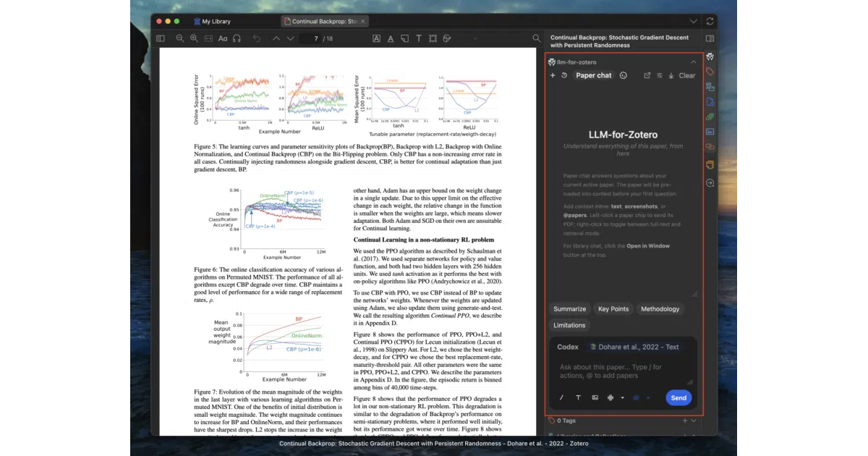The height and width of the screenshot is (456, 868).
Task: Open find in document search
Action: 536,38
